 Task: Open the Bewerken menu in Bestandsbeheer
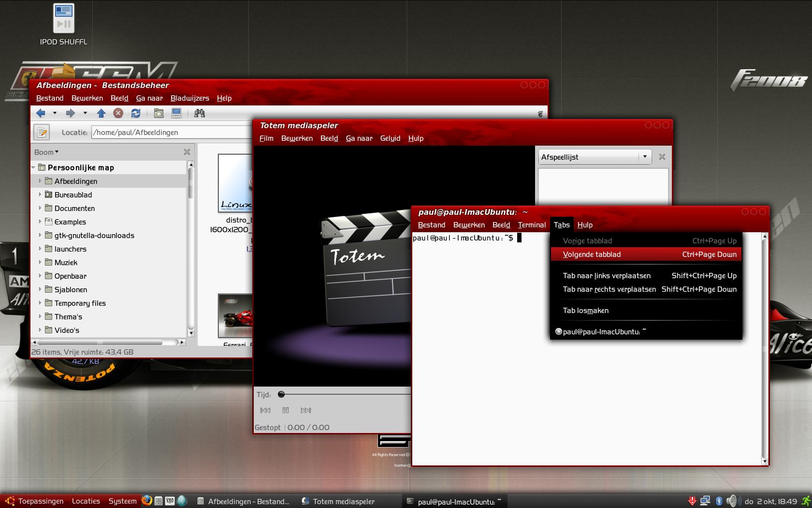pyautogui.click(x=87, y=98)
